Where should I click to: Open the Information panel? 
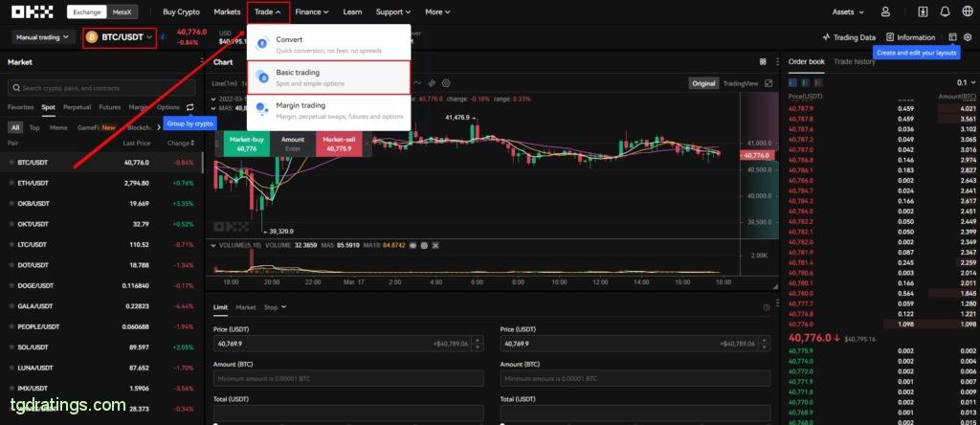(911, 37)
